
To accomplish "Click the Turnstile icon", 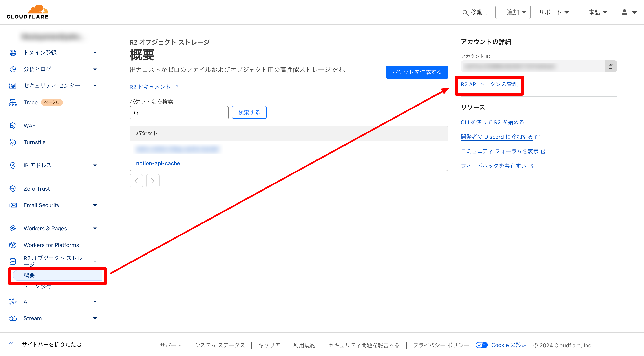I will (x=13, y=142).
